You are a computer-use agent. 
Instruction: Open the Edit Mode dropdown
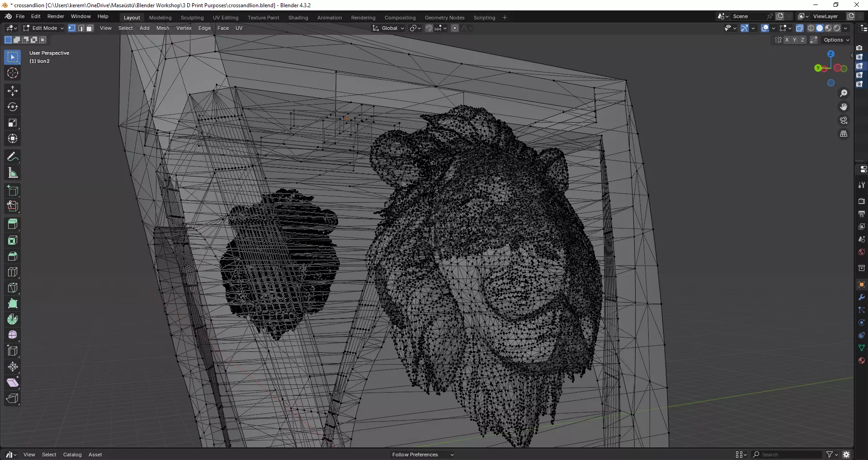(43, 28)
